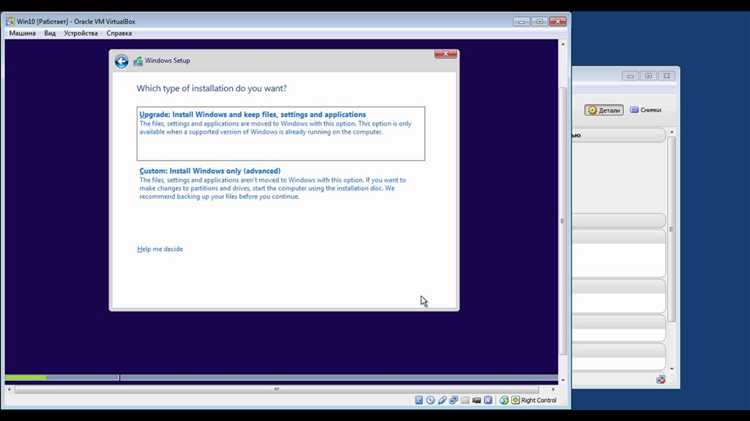Open the Устройства menu
The width and height of the screenshot is (750, 421).
pos(81,33)
